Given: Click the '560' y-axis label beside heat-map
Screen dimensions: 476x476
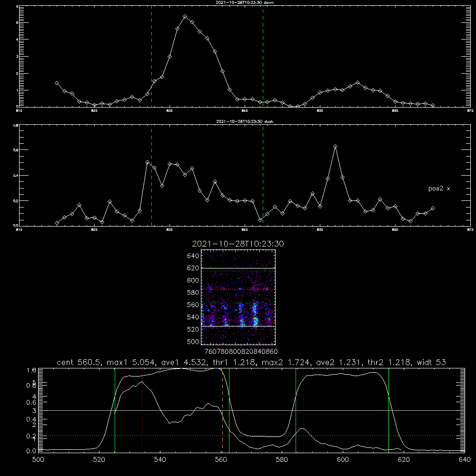Looking at the screenshot, I should pyautogui.click(x=193, y=305).
